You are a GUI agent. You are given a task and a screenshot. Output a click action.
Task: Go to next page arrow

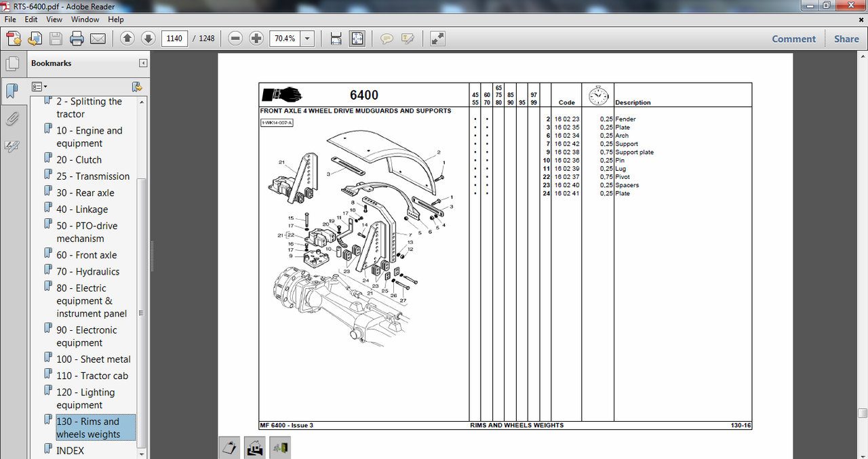coord(148,39)
